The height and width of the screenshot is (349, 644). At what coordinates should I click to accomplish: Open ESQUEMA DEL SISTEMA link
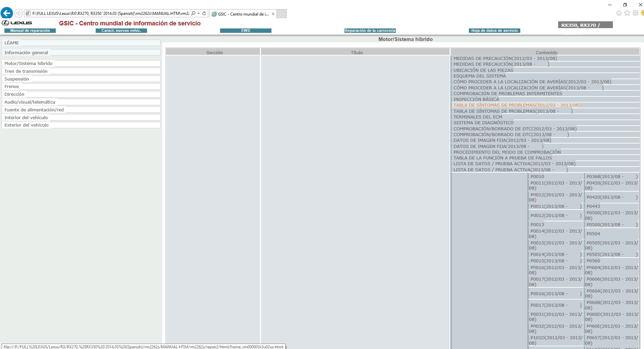[480, 76]
